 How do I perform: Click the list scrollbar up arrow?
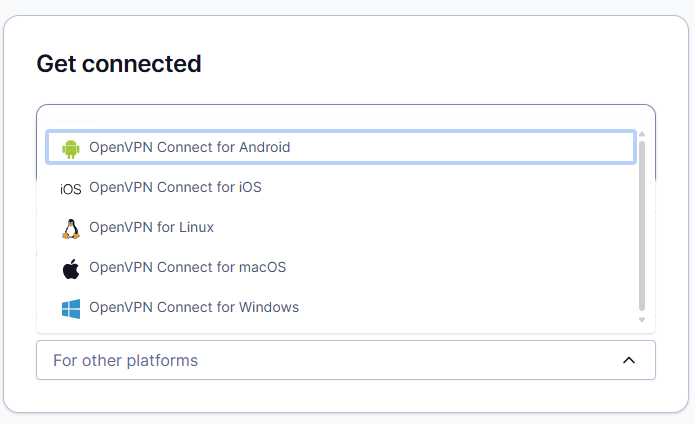pyautogui.click(x=642, y=134)
